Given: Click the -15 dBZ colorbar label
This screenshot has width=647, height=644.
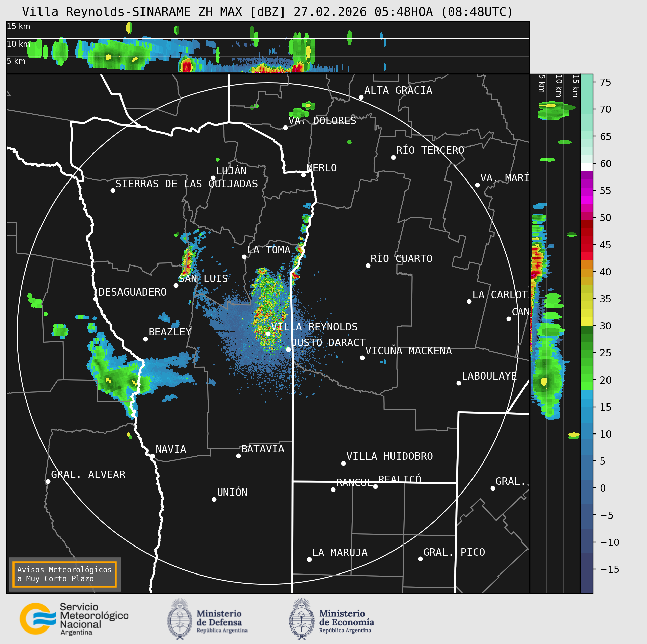Looking at the screenshot, I should coord(610,569).
